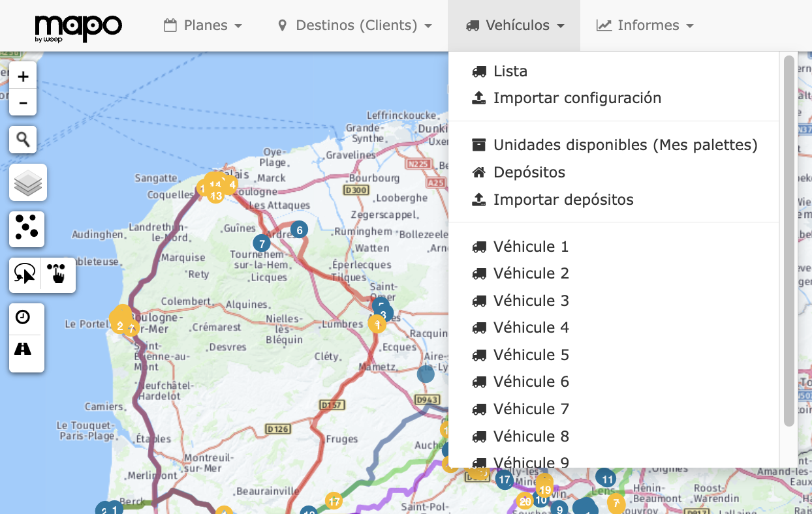812x514 pixels.
Task: Click upload icon beside Importar depósitos
Action: coord(479,200)
